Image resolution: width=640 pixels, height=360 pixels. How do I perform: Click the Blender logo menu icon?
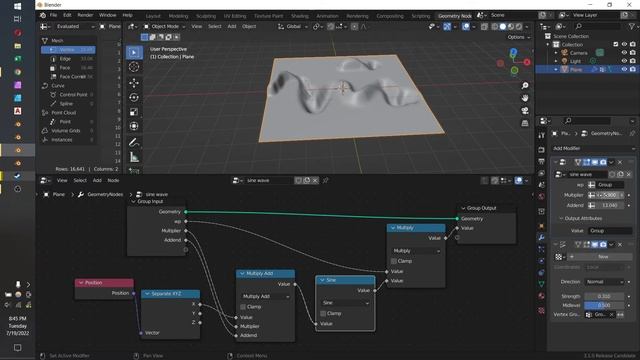[x=43, y=15]
